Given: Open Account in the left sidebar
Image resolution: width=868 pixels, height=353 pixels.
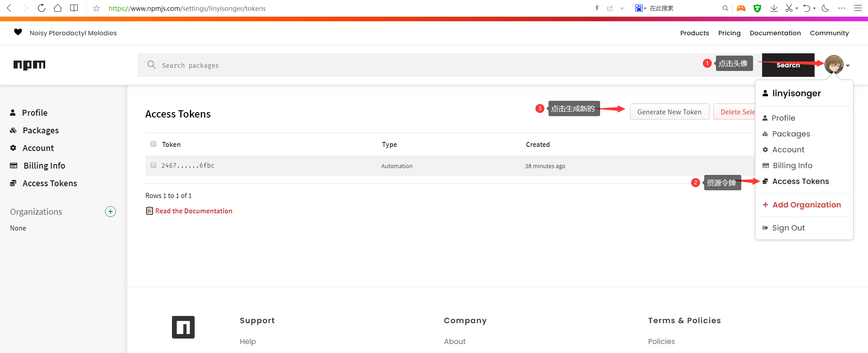Looking at the screenshot, I should tap(38, 148).
